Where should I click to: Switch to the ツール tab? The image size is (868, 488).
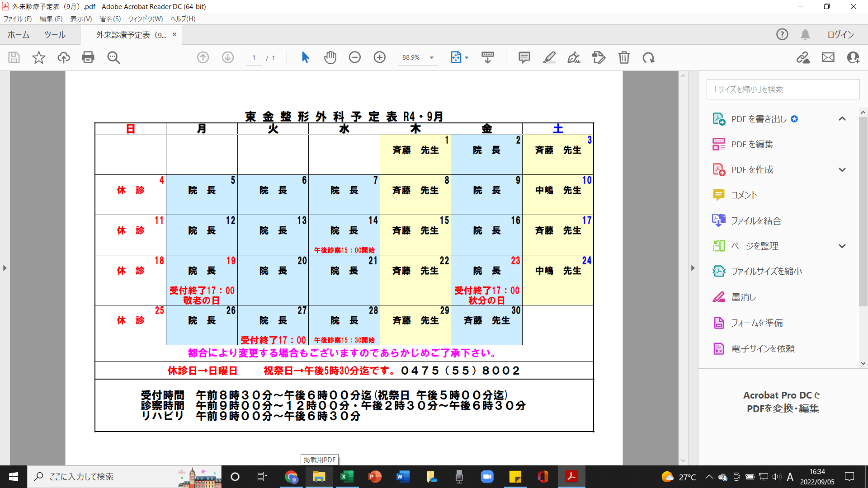(x=55, y=35)
